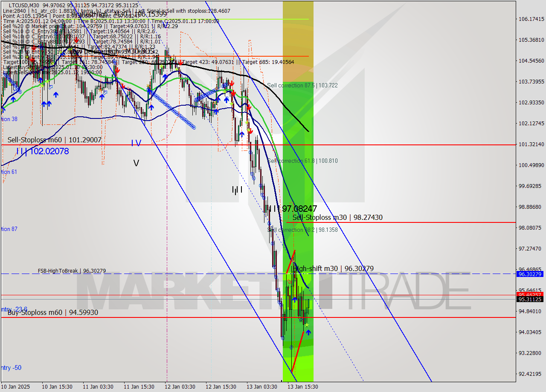Click the '10 Jan 15:30' time axis label
Viewport: 546px width, 392px height.
click(x=57, y=387)
